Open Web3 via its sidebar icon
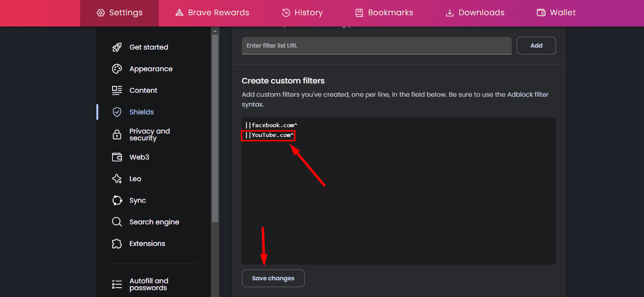 117,157
